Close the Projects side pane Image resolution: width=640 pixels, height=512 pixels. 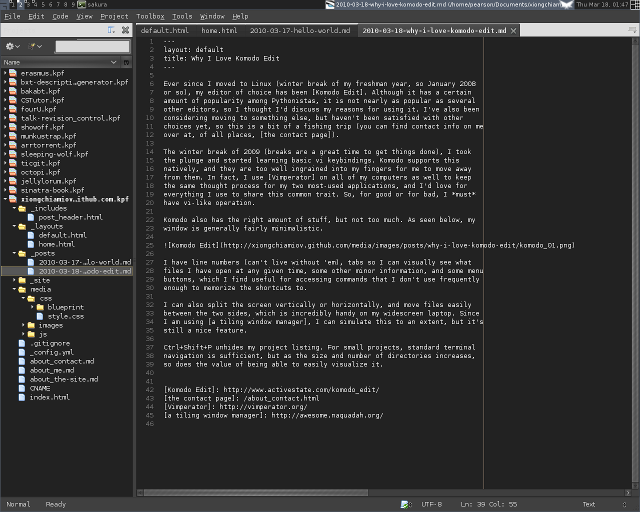coord(125,30)
